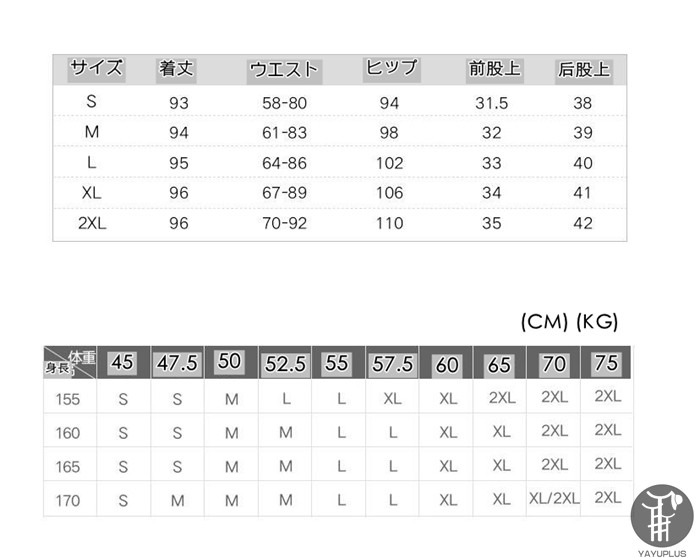Image resolution: width=700 pixels, height=558 pixels.
Task: Select the 31.5 front rise value
Action: pyautogui.click(x=492, y=103)
